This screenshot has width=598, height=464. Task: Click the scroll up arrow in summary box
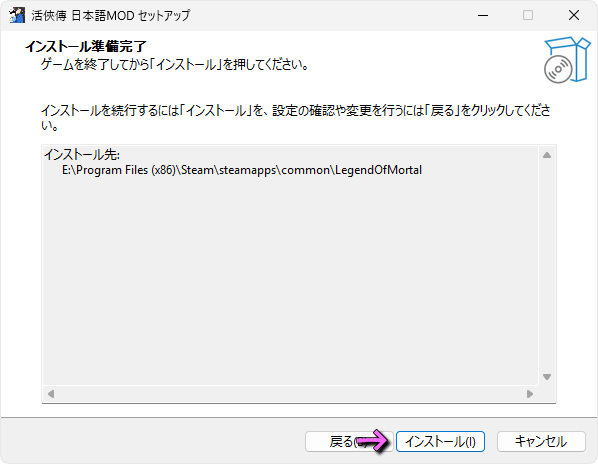pyautogui.click(x=547, y=155)
